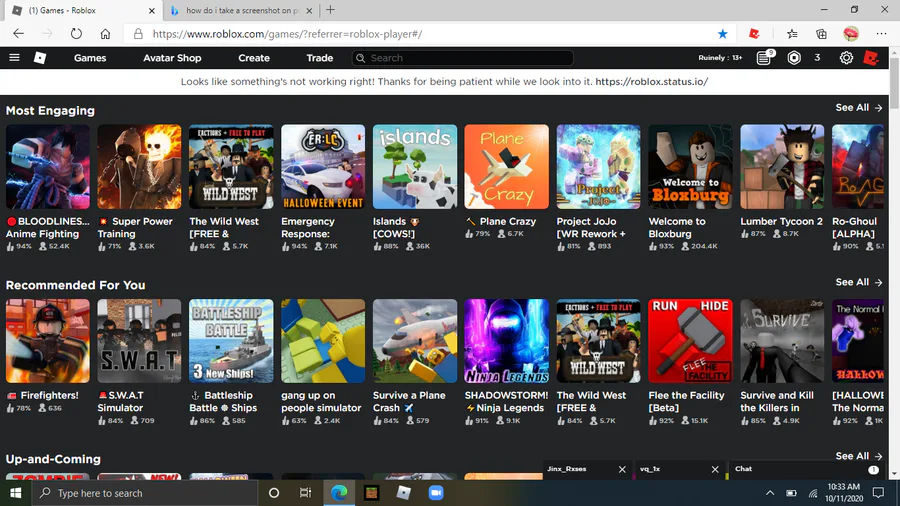Image resolution: width=900 pixels, height=506 pixels.
Task: See All Recommended For You games
Action: tap(859, 282)
